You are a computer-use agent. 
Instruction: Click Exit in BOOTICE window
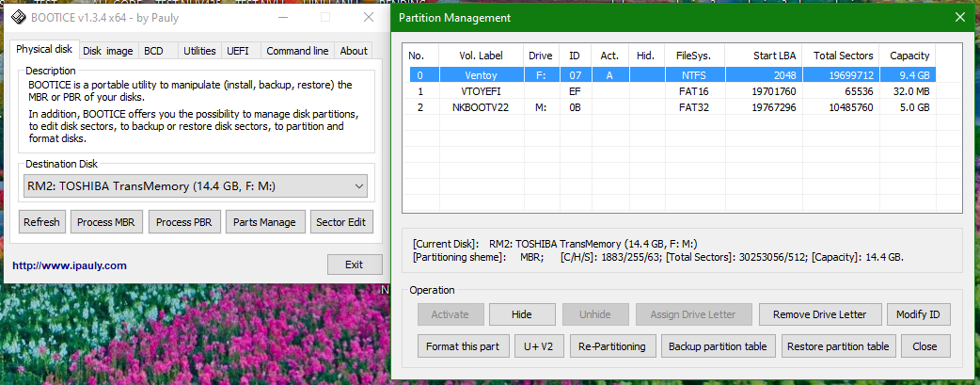coord(355,265)
